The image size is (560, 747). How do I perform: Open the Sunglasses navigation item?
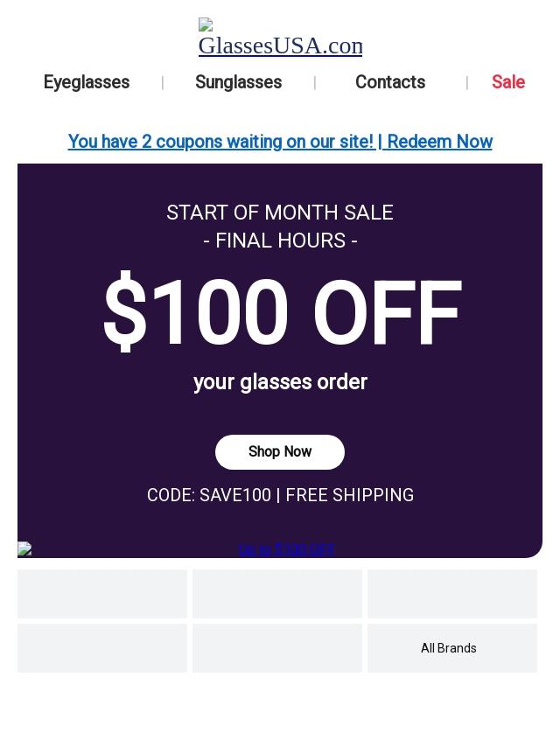238,82
